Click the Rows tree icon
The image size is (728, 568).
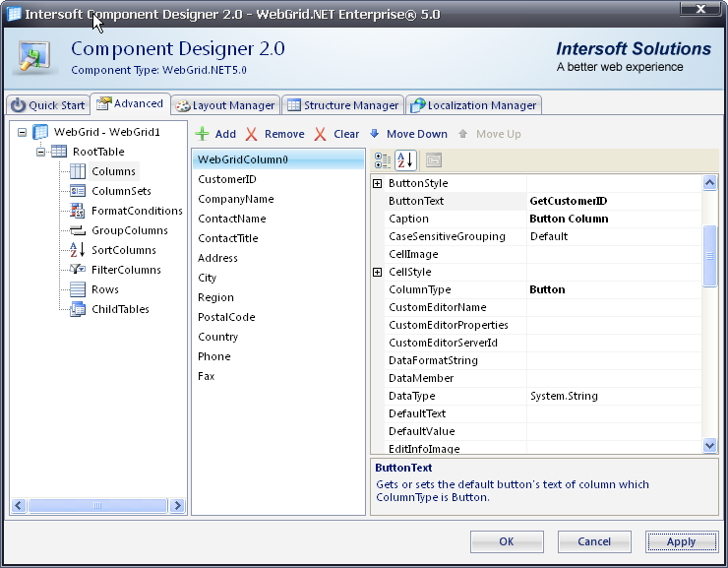click(78, 289)
